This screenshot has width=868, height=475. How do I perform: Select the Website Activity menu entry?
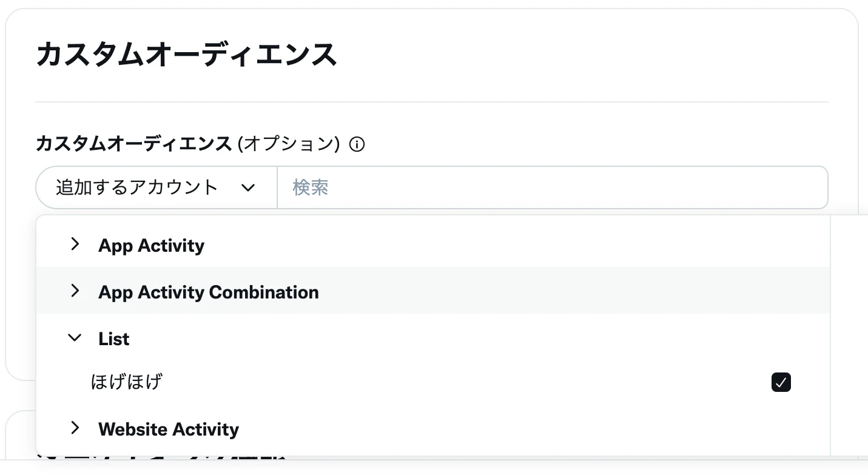point(169,429)
